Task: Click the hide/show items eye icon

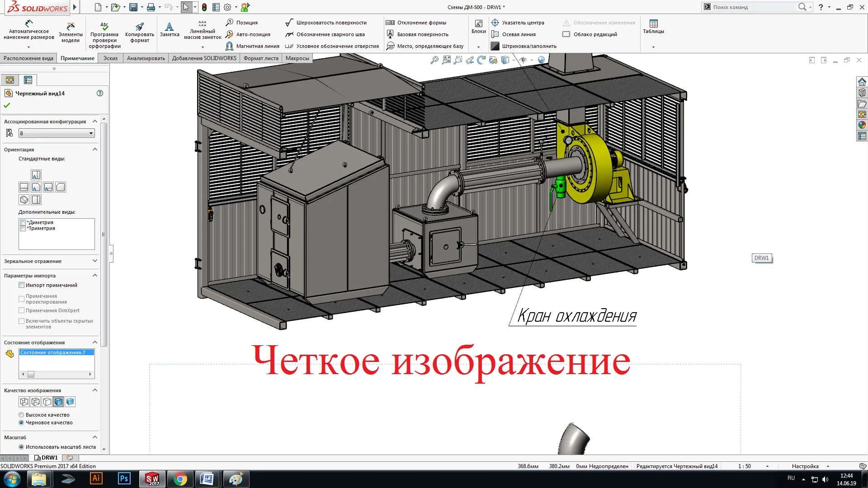Action: (524, 59)
